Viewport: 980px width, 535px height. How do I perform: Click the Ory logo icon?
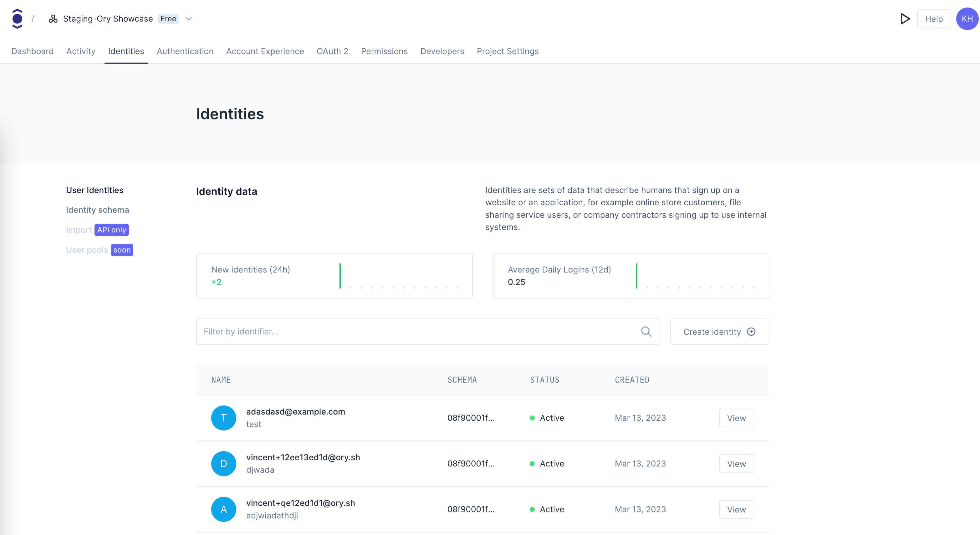pos(17,19)
